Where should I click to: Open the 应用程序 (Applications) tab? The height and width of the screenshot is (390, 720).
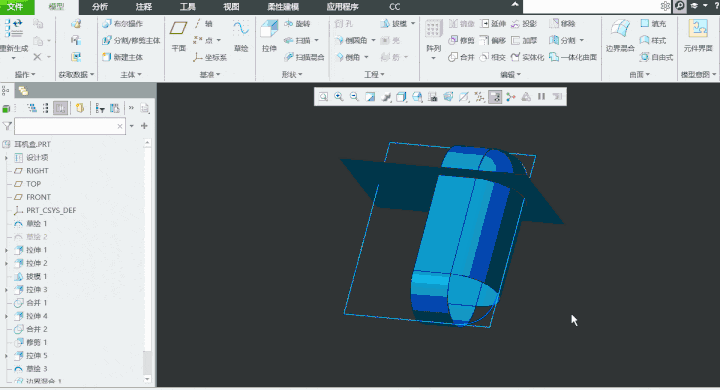click(342, 7)
